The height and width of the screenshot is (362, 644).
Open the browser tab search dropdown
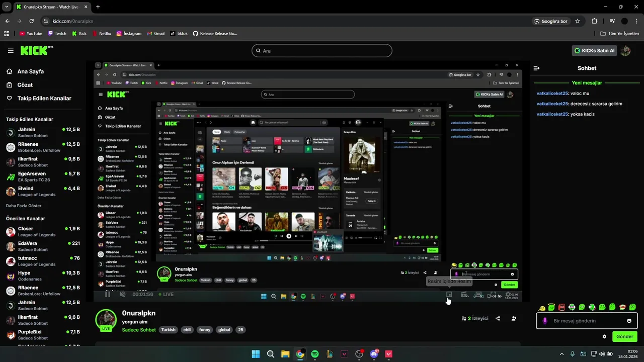[7, 7]
